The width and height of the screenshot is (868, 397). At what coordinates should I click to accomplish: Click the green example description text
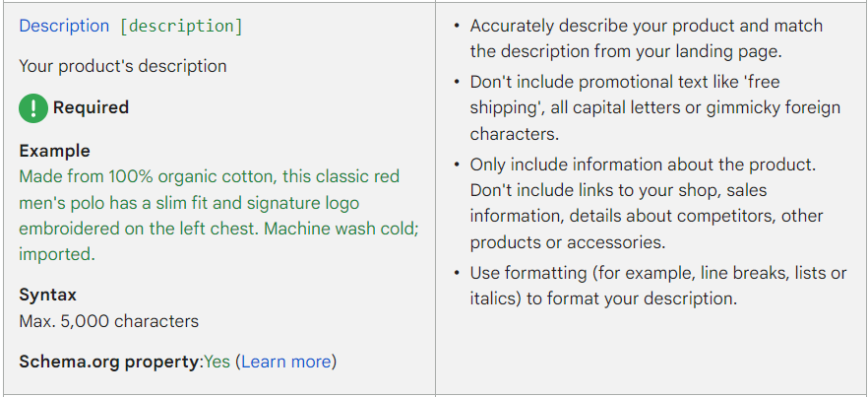pyautogui.click(x=218, y=216)
